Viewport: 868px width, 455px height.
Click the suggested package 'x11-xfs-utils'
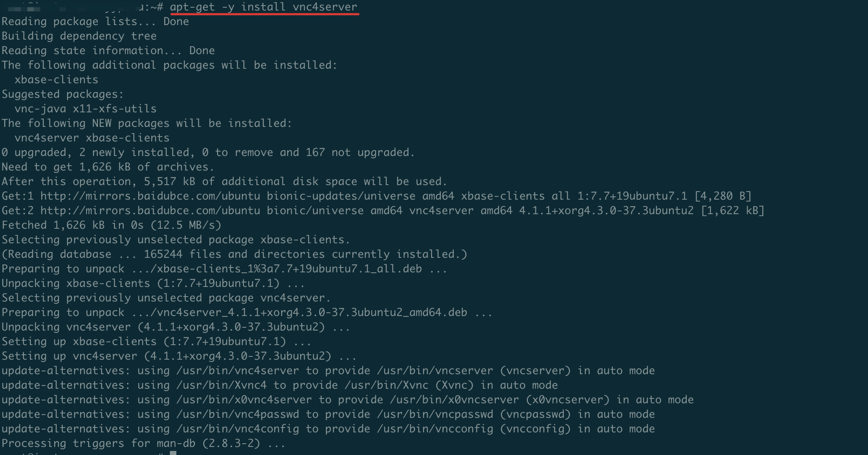pos(115,109)
